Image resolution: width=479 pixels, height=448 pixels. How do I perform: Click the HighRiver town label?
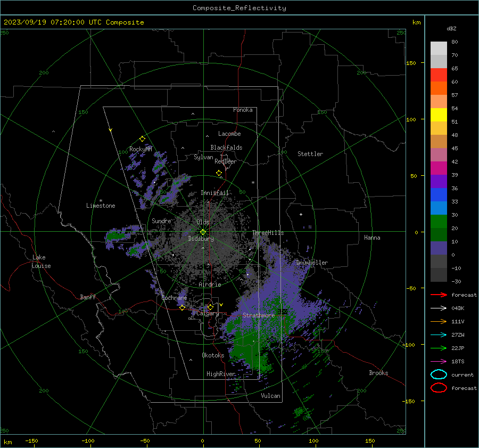[x=221, y=374]
